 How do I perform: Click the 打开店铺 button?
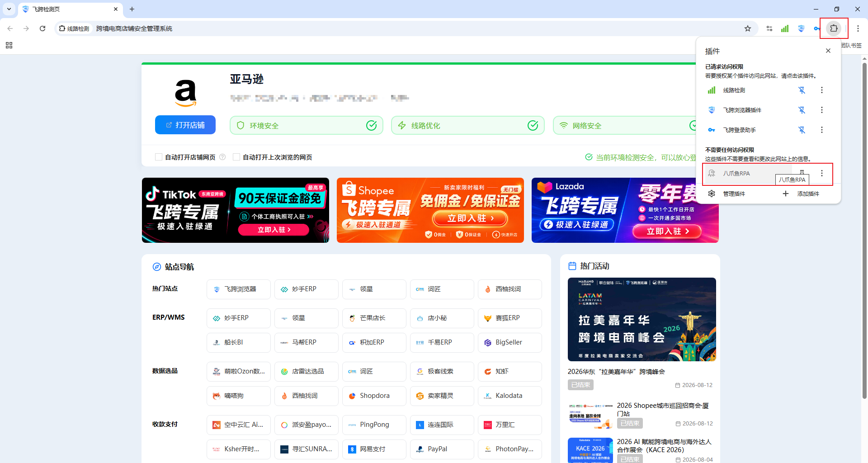[185, 125]
